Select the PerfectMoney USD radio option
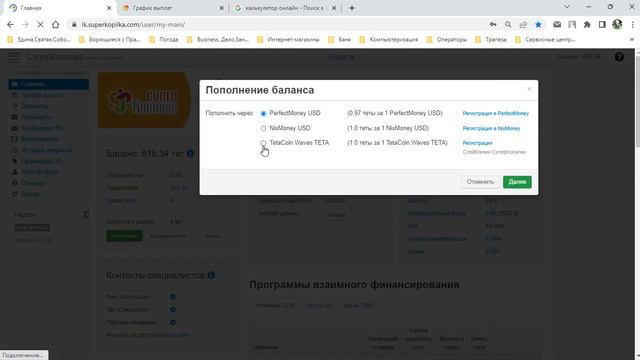 coord(263,113)
